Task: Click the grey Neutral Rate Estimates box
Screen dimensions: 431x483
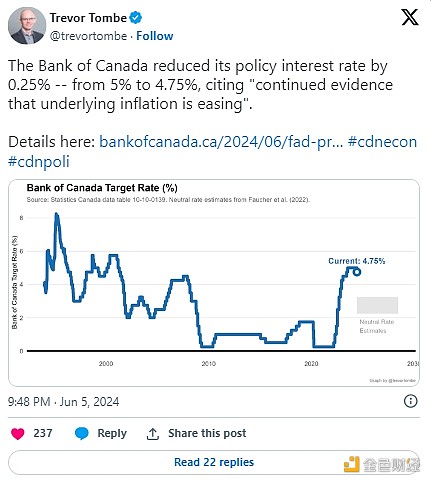Action: pos(377,305)
